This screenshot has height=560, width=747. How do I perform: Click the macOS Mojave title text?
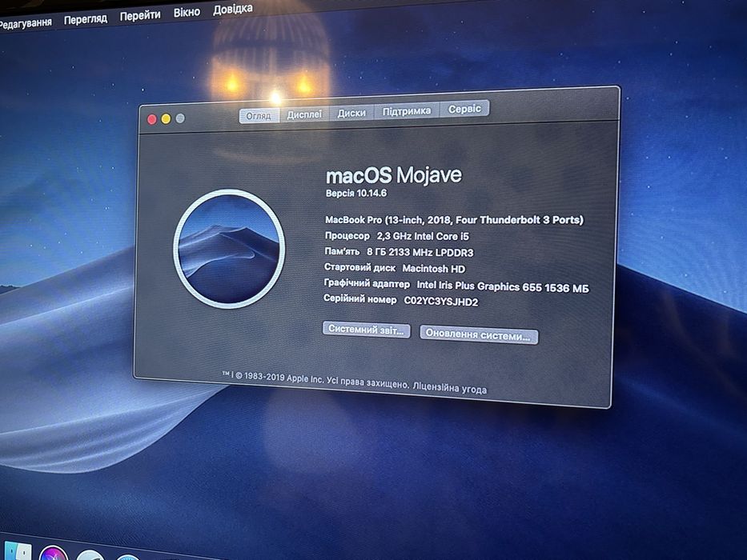point(393,175)
